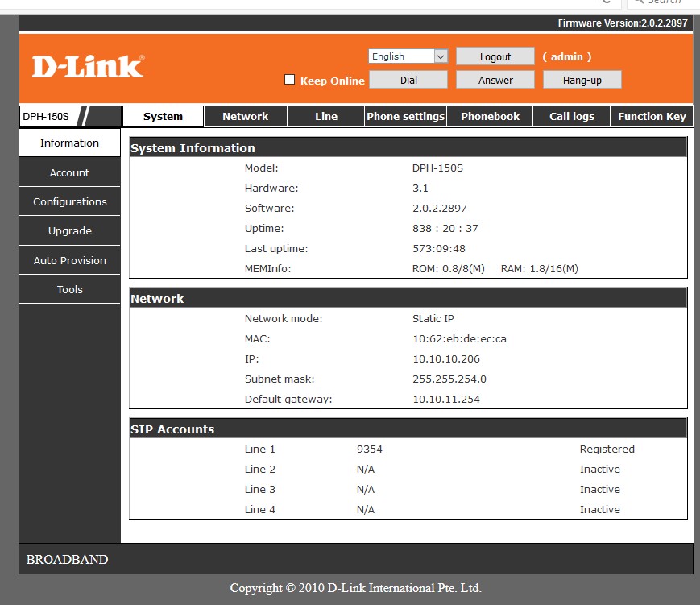Viewport: 700px width, 605px height.
Task: Select Upgrade from the sidebar
Action: (70, 231)
